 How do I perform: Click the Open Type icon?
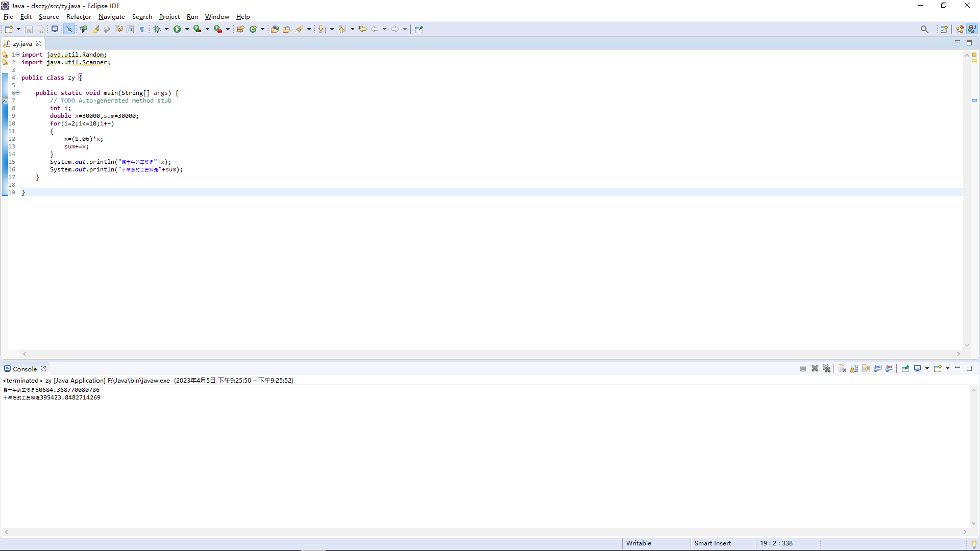(275, 29)
